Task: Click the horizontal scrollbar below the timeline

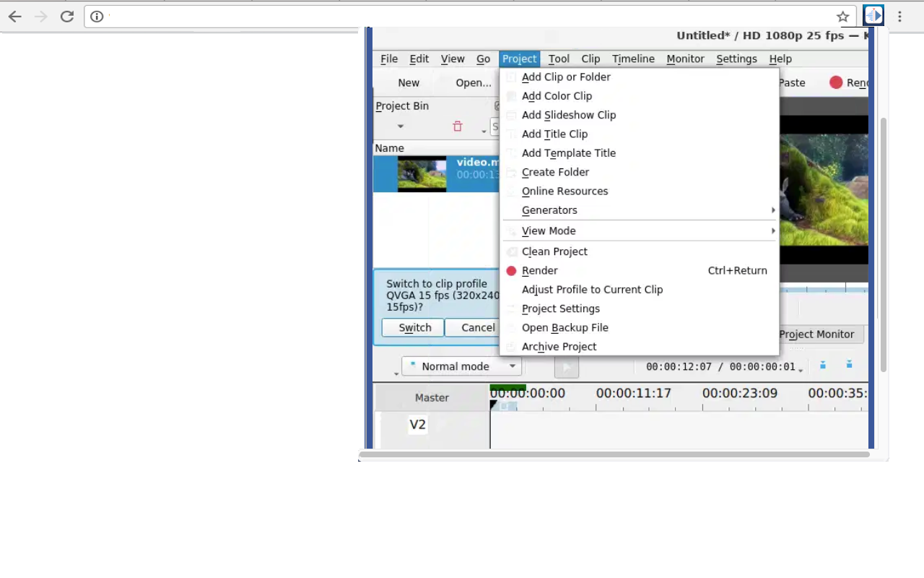Action: (614, 454)
